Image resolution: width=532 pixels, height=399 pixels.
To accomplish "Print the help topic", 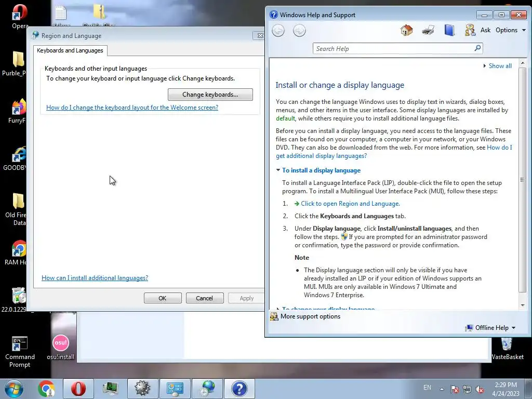I will pos(428,30).
